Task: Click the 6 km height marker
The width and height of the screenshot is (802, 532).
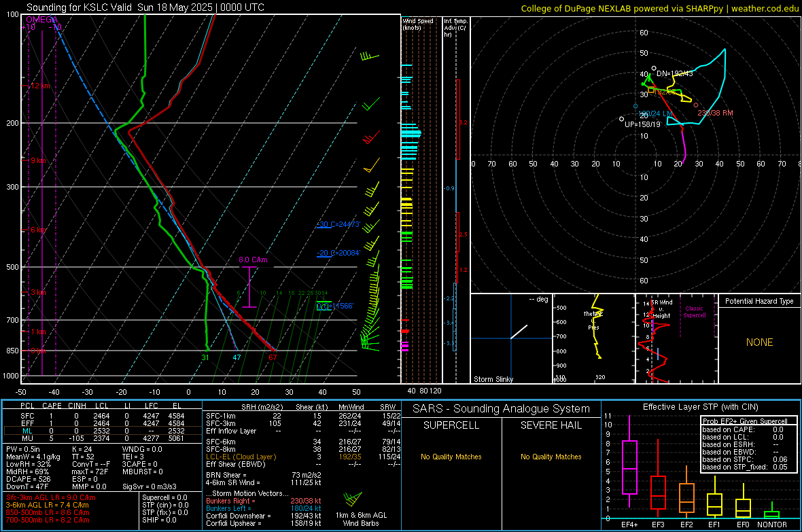Action: (x=38, y=230)
